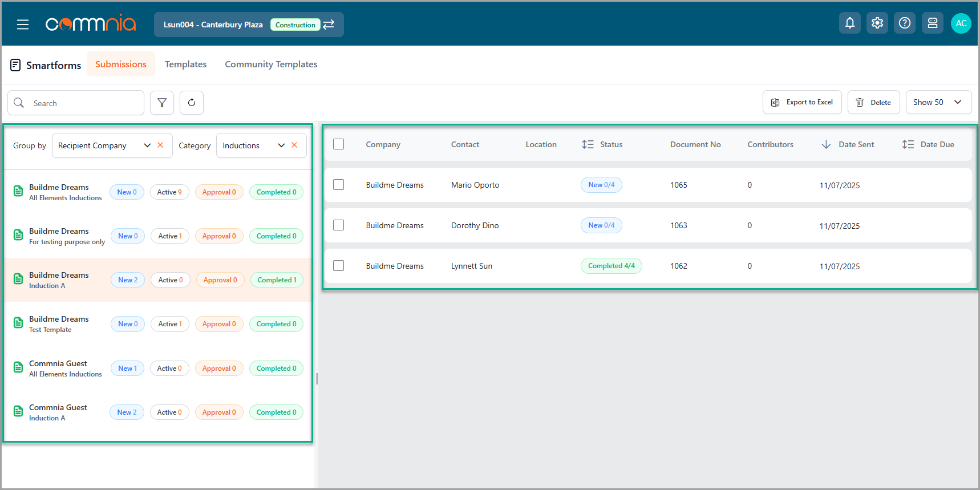Refresh the submissions list
The width and height of the screenshot is (980, 490).
pos(192,103)
